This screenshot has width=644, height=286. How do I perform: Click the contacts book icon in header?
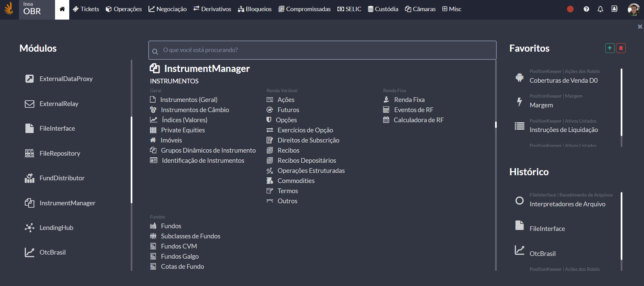[614, 9]
